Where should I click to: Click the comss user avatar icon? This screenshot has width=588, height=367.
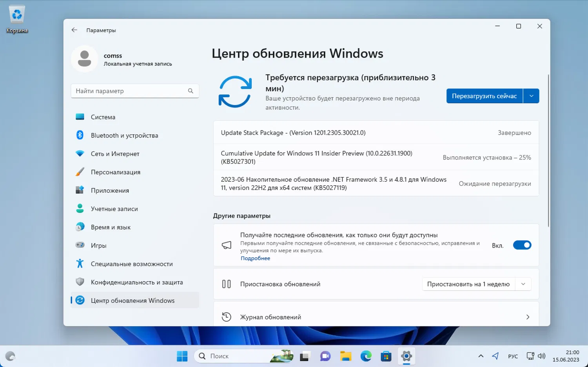(x=84, y=59)
